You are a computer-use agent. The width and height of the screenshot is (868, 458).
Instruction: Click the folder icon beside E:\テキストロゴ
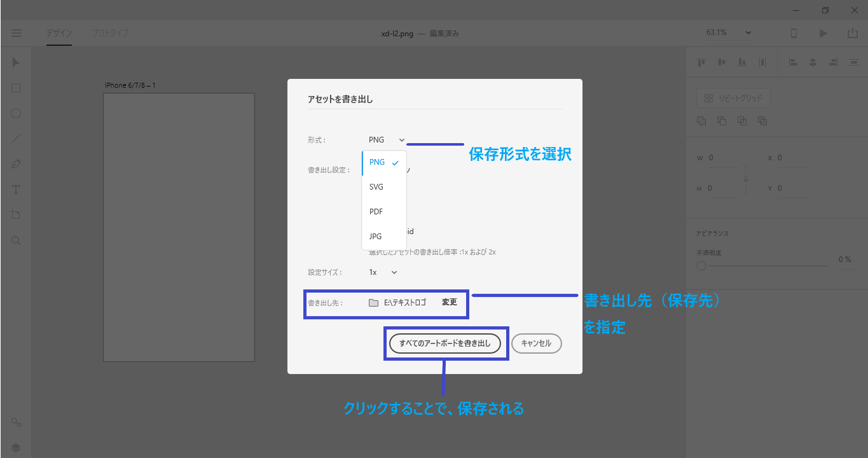(373, 302)
